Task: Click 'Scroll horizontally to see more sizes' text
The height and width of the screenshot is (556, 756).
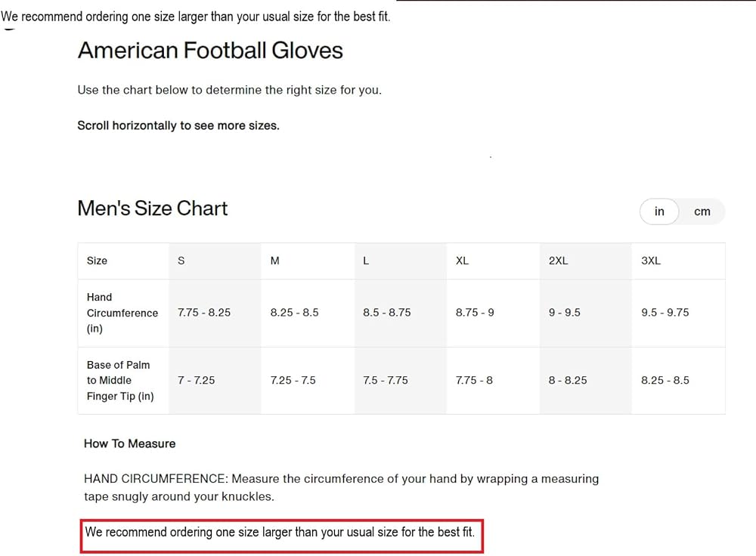Action: coord(178,125)
